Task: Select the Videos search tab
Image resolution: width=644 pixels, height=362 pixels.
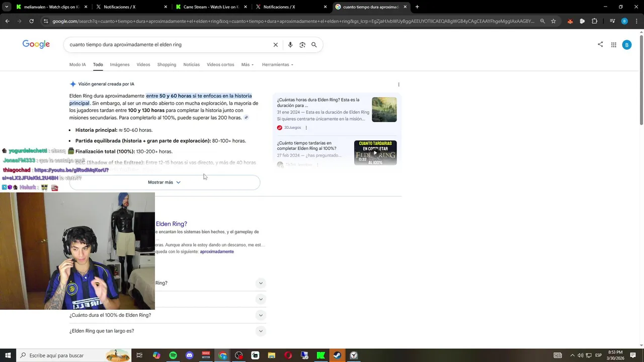Action: [x=143, y=65]
